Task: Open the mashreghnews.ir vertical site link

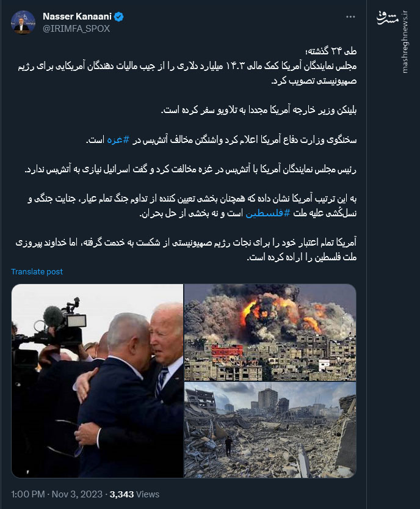Action: (404, 41)
